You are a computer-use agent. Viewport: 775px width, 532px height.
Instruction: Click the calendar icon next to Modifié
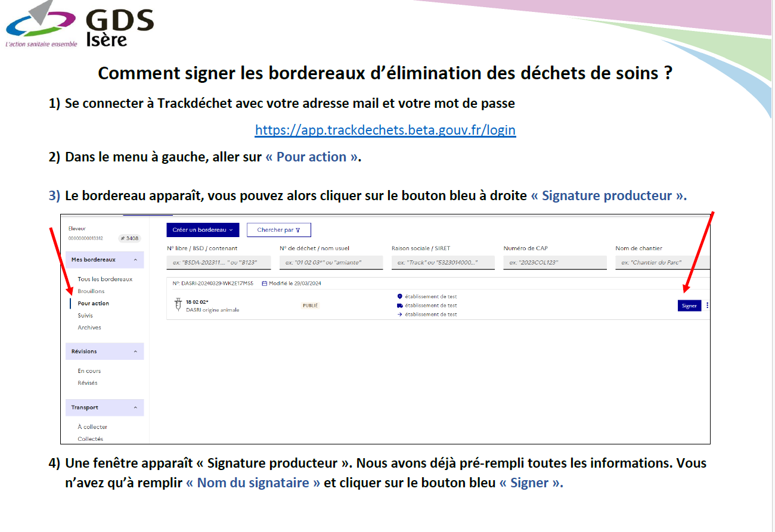[265, 283]
